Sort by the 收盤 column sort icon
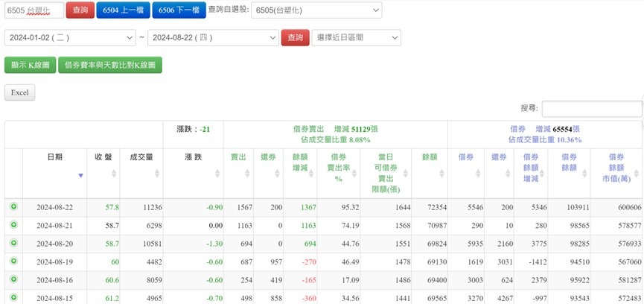Image resolution: width=644 pixels, height=304 pixels. pyautogui.click(x=114, y=173)
